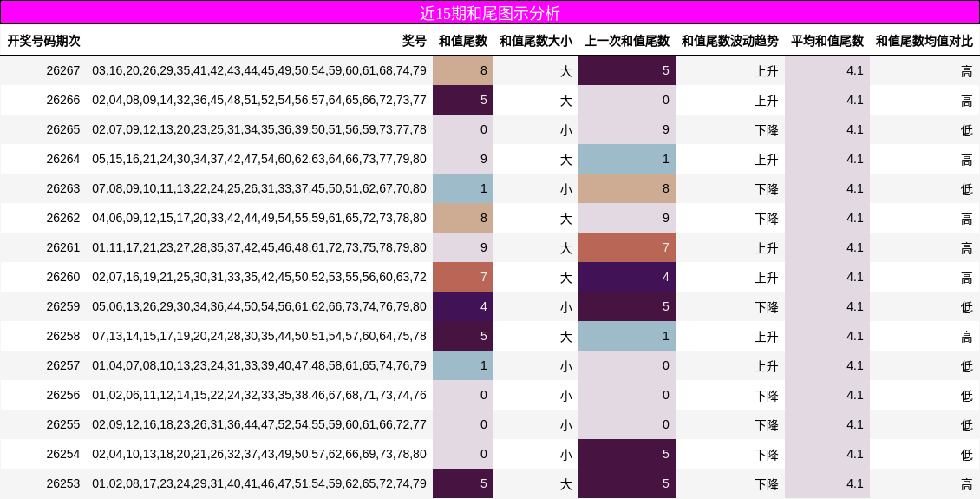Click the numbers beginning 02,07,16,19 for 26260
Screen dimensions: 980x499
coord(258,277)
